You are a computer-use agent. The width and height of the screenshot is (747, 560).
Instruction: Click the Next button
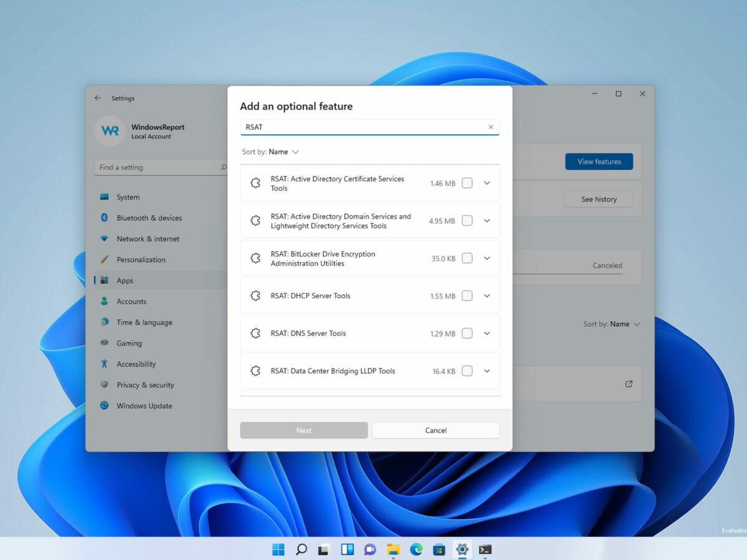pyautogui.click(x=304, y=430)
